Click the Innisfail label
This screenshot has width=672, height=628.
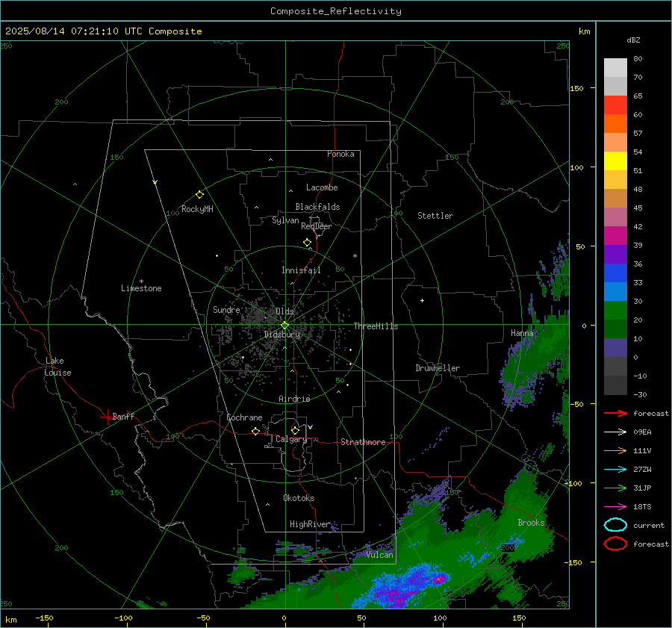point(301,270)
